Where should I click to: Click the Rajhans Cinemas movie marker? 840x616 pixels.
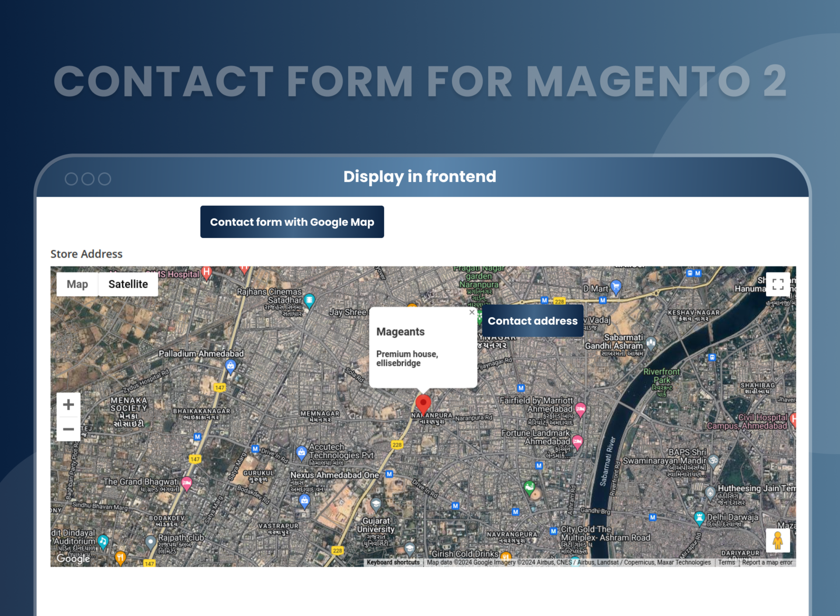[x=309, y=300]
